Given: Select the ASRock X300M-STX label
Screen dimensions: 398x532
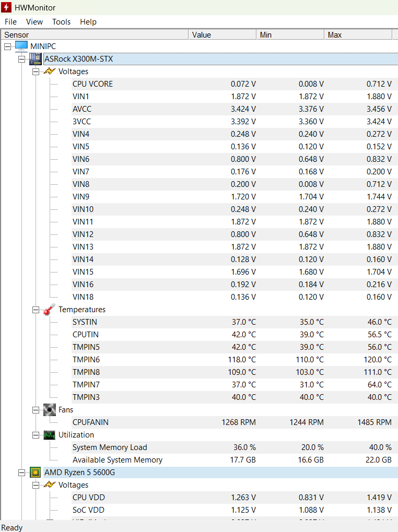Looking at the screenshot, I should tap(79, 59).
